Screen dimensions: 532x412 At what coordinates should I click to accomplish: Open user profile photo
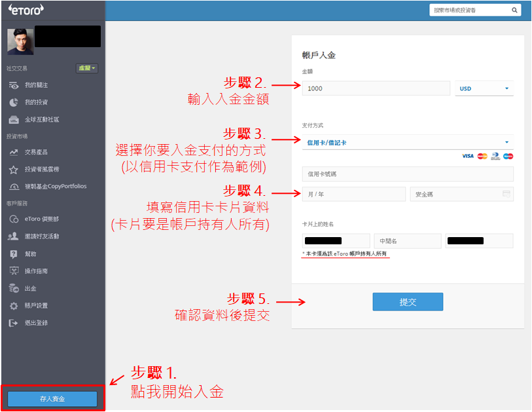tap(20, 41)
